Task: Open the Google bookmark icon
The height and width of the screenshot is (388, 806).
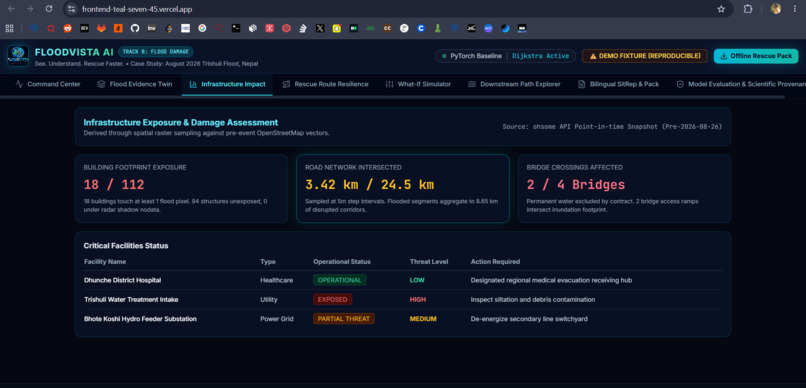Action: coord(202,28)
